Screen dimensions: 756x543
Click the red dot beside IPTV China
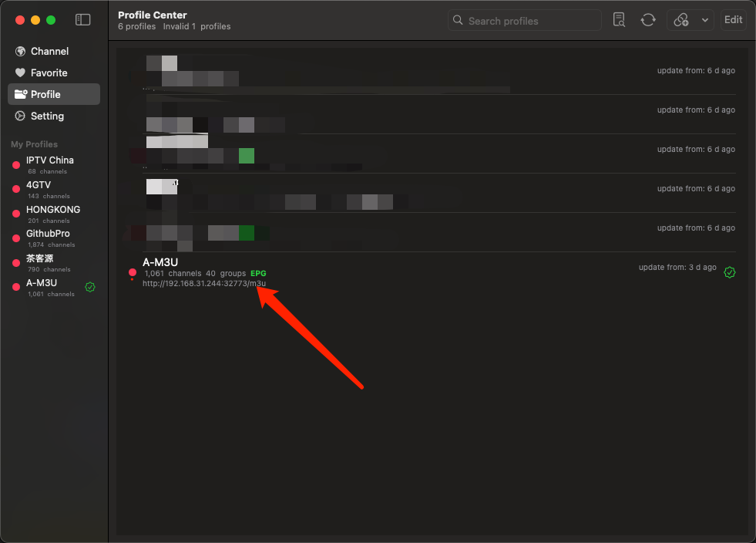(x=16, y=165)
